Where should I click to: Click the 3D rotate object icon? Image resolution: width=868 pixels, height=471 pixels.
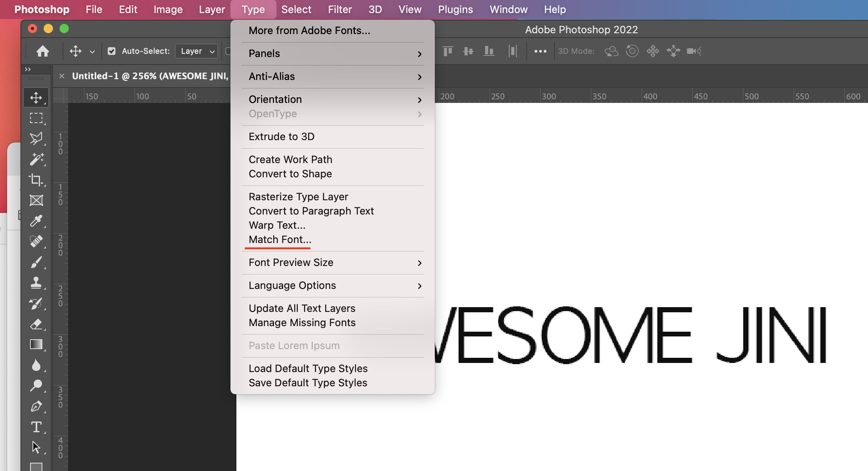pyautogui.click(x=612, y=51)
